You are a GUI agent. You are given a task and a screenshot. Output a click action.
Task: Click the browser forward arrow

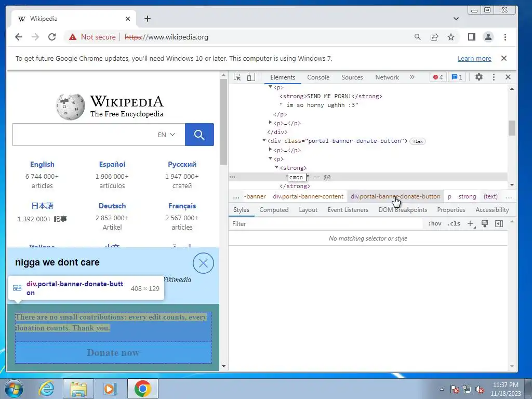35,37
